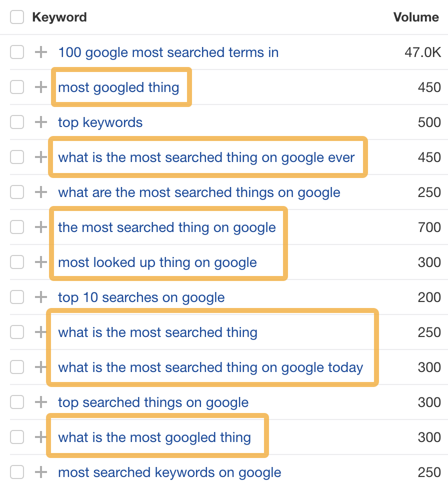Click the plus icon for 'top searched things on google'

40,402
